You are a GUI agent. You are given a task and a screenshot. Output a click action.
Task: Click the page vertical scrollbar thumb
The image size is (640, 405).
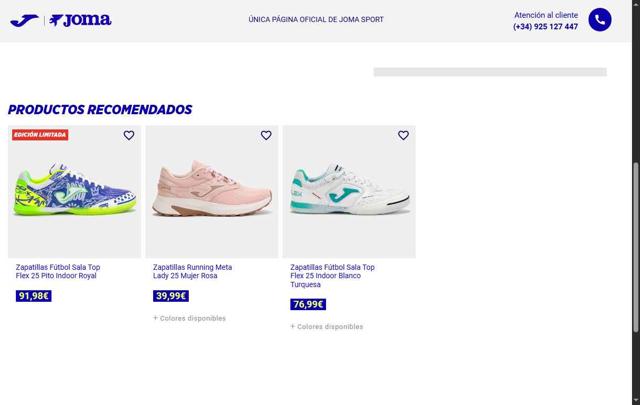point(636,247)
